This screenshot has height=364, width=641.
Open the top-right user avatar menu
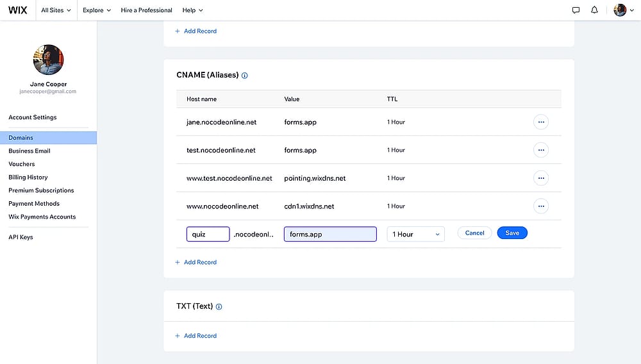[x=620, y=10]
